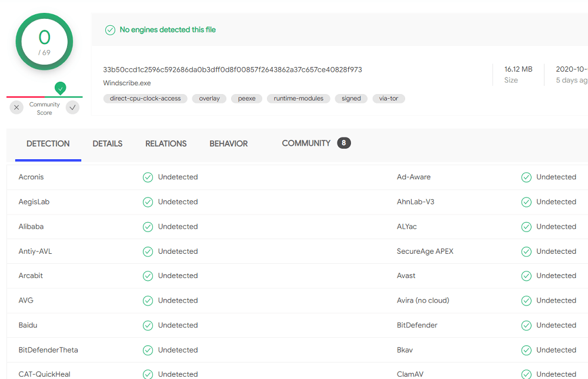Click the runtime-modules tag
The image size is (588, 379).
[x=299, y=99]
